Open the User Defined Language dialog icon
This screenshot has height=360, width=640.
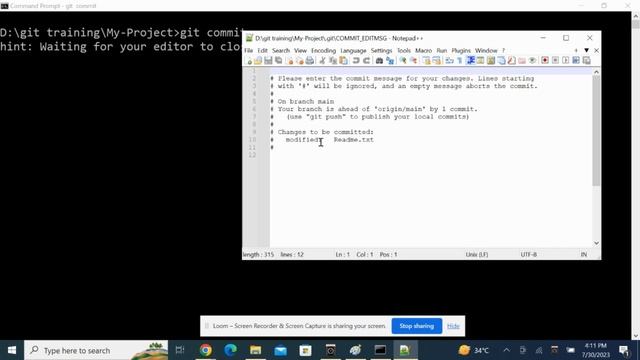coord(480,61)
